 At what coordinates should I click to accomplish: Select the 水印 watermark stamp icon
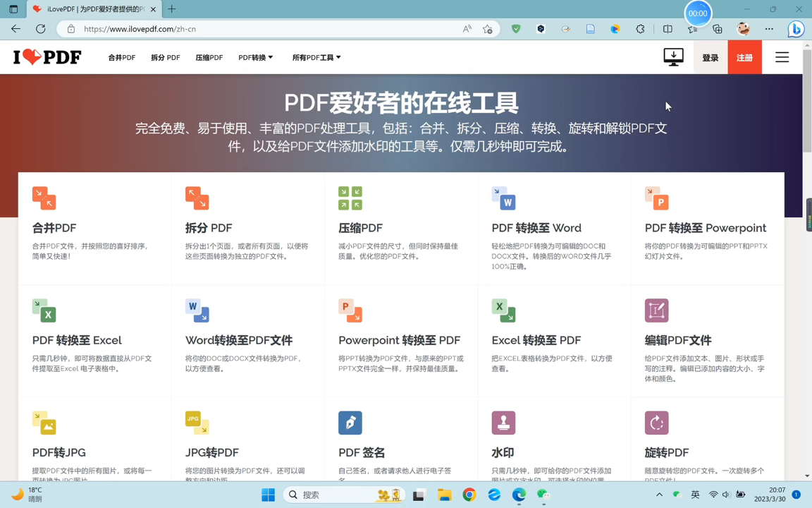[503, 423]
